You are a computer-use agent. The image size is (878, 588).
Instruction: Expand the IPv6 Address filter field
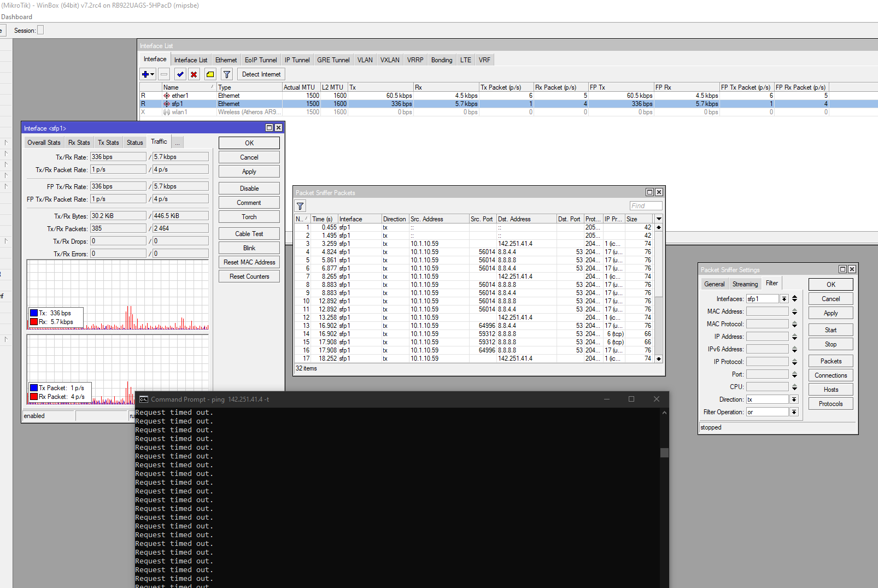pos(794,349)
